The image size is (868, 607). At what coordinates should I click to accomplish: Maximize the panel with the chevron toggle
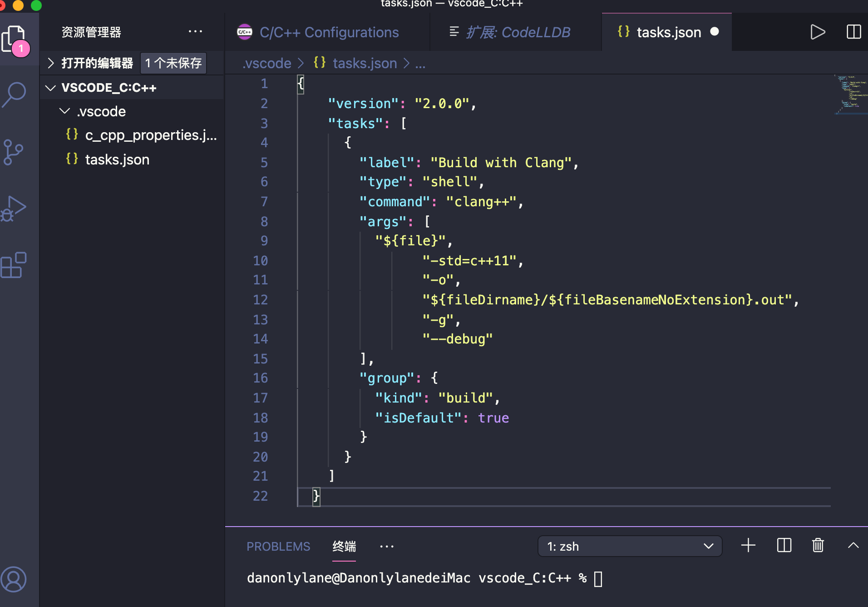click(854, 546)
